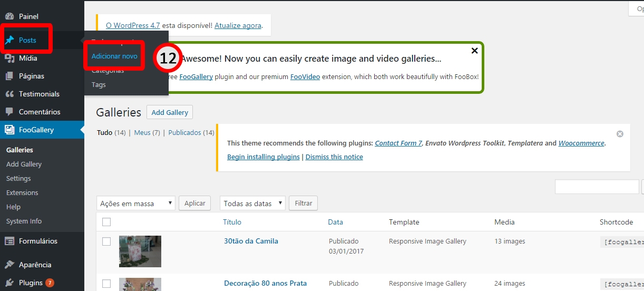Click the Woocommerce link

[x=581, y=143]
